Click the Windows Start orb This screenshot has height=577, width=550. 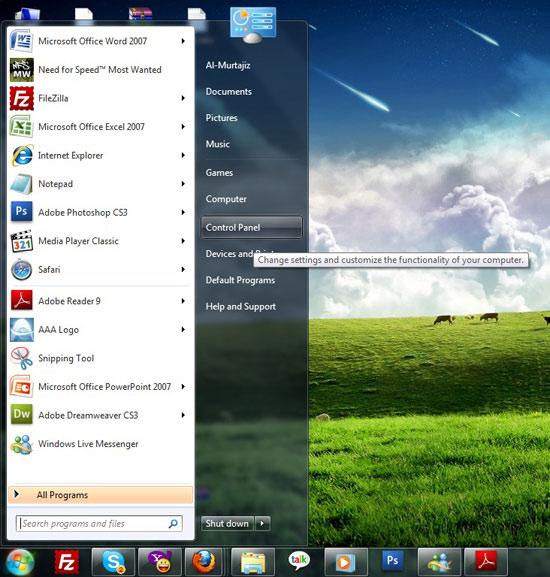pos(19,562)
